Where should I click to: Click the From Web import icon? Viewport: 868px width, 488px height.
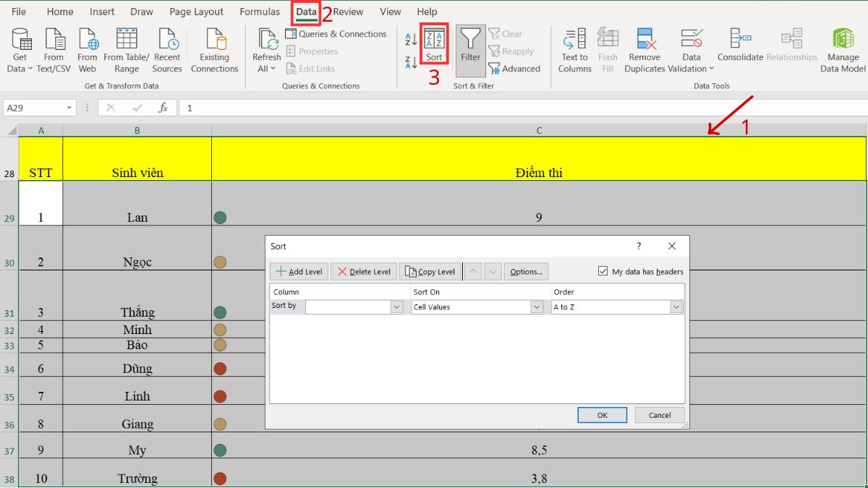(x=87, y=48)
